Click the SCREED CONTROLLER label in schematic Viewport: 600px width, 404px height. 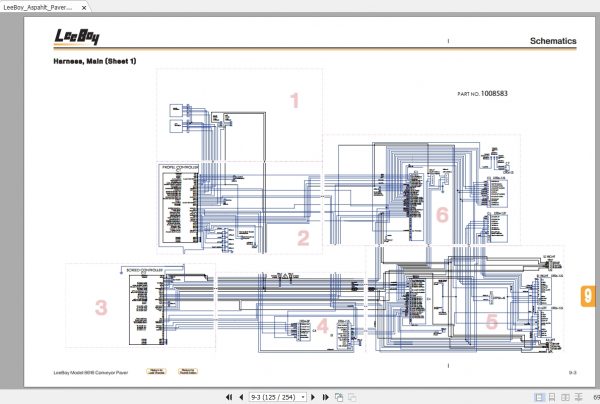(x=145, y=270)
